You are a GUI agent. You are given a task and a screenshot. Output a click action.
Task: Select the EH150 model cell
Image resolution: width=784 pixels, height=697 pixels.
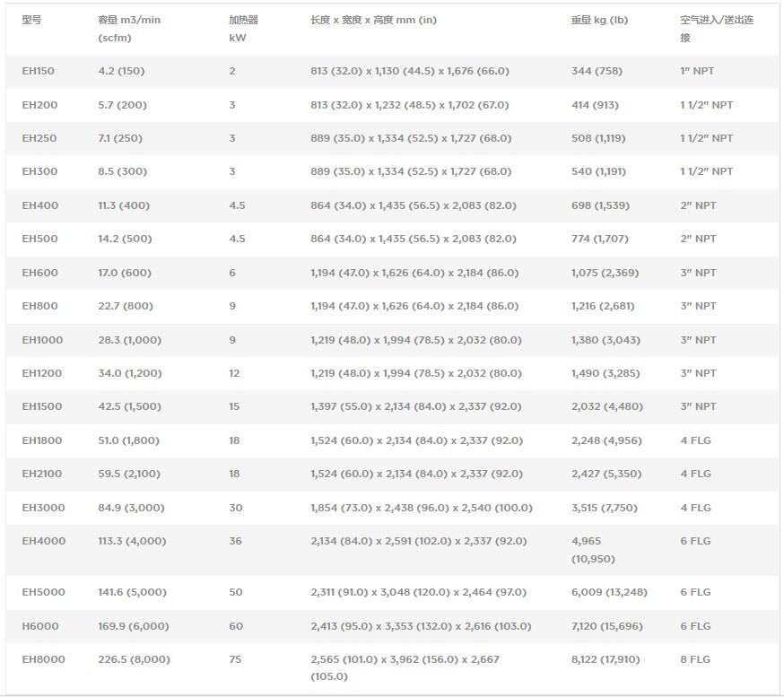pos(39,72)
